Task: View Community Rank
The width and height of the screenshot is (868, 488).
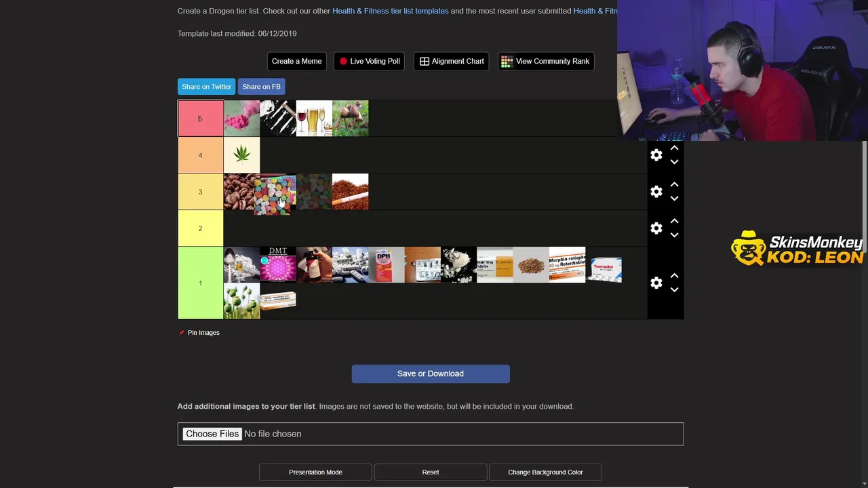Action: (546, 61)
